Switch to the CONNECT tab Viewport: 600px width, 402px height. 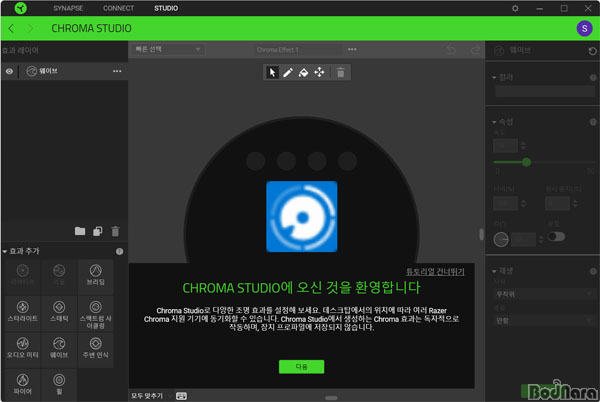tap(118, 8)
